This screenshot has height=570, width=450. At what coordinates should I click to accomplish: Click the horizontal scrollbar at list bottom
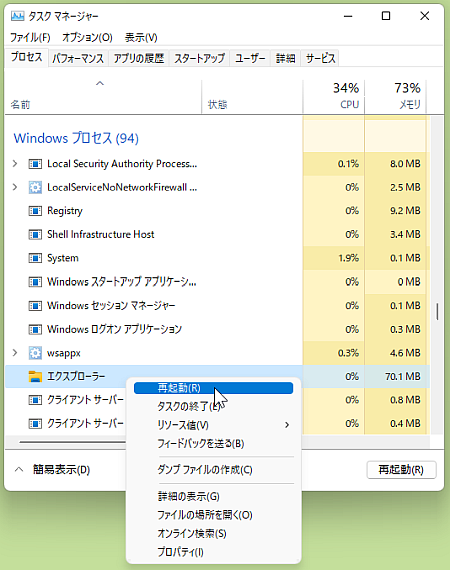(73, 442)
